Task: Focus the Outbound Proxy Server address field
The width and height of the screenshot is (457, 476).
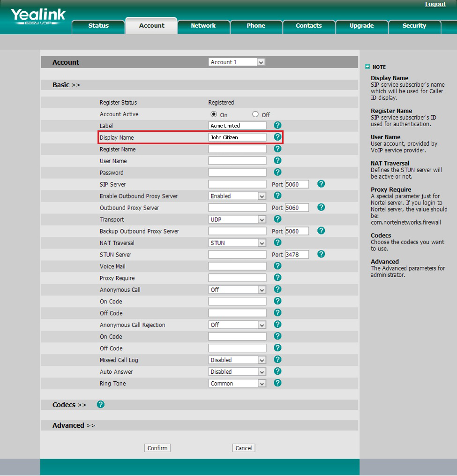Action: [237, 208]
